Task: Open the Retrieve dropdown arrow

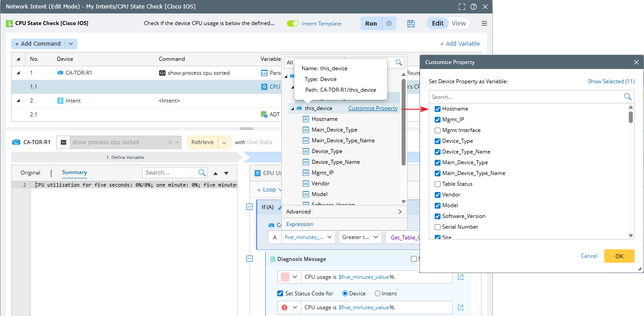Action: coord(224,142)
